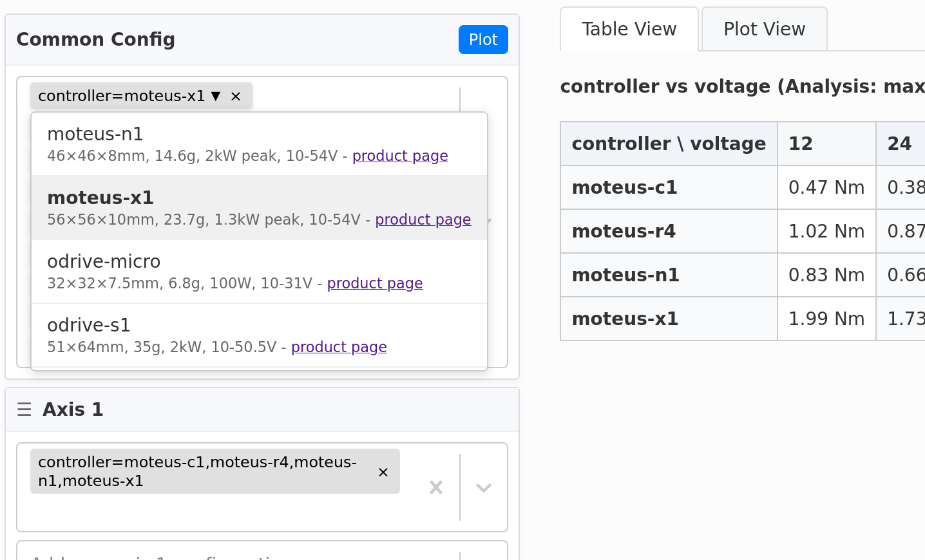Viewport: 925px width, 560px height.
Task: Open the moteus-n1 product page link
Action: click(x=400, y=156)
